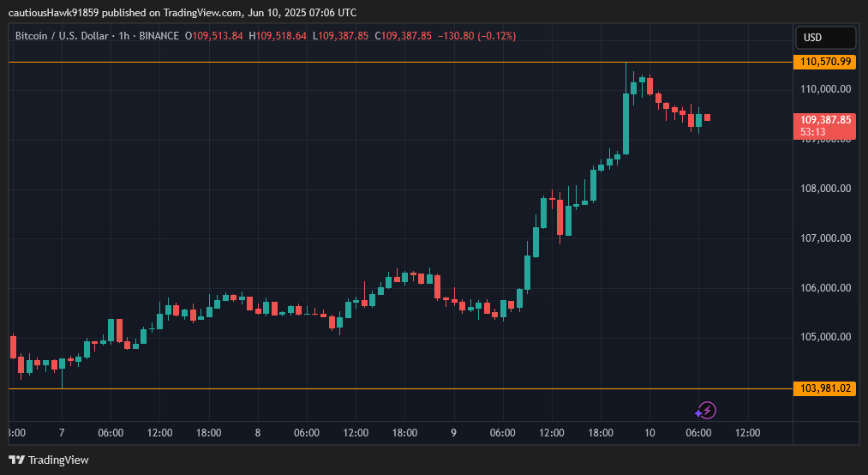Click the TradingView logo at bottom left
The image size is (868, 475).
[x=49, y=460]
